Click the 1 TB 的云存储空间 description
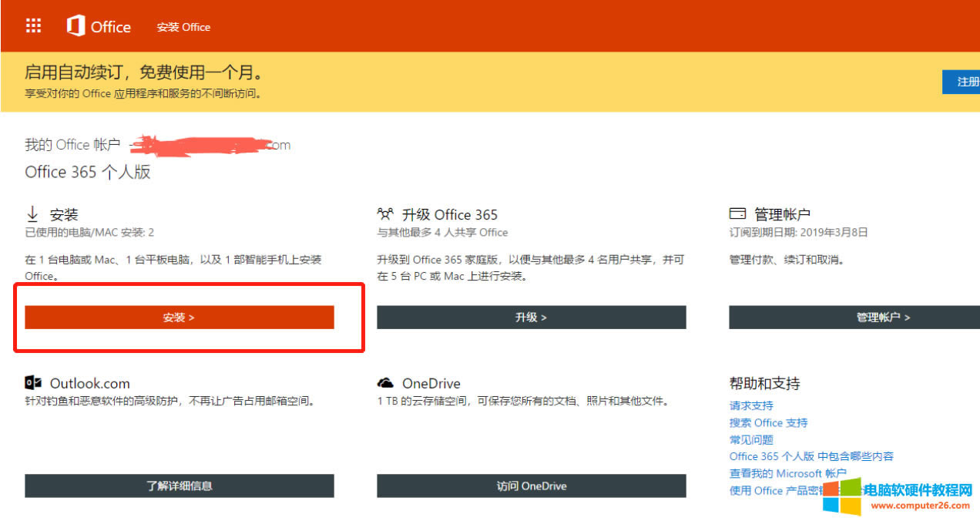Screen dimensions: 980x521 coord(523,401)
